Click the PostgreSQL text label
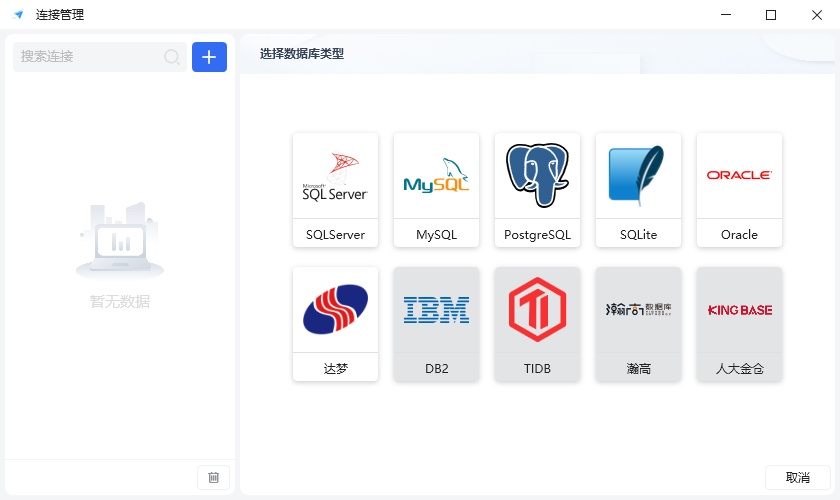840x500 pixels. [x=537, y=235]
